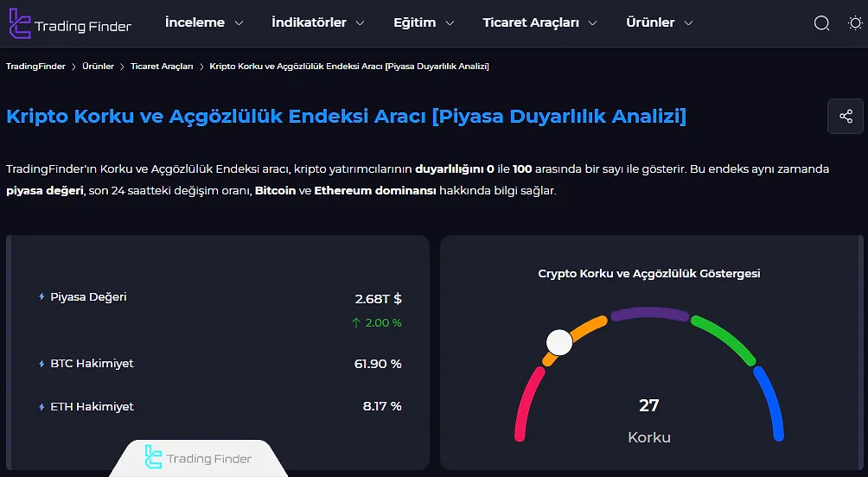The width and height of the screenshot is (868, 477).
Task: Click the page title Kripto Korku ve Açgözlülük
Action: pos(346,116)
